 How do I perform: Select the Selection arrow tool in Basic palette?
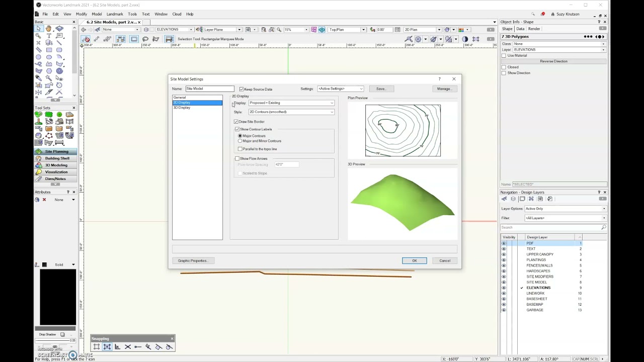pyautogui.click(x=38, y=29)
